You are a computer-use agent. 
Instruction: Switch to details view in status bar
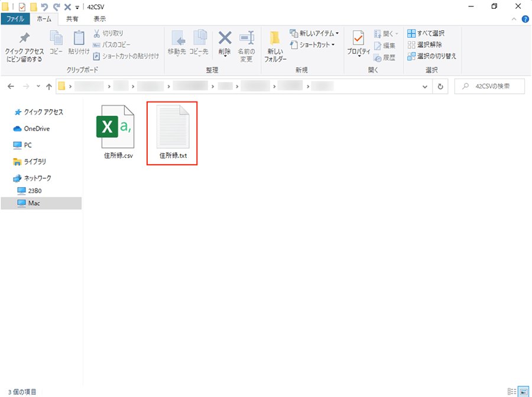pyautogui.click(x=512, y=391)
